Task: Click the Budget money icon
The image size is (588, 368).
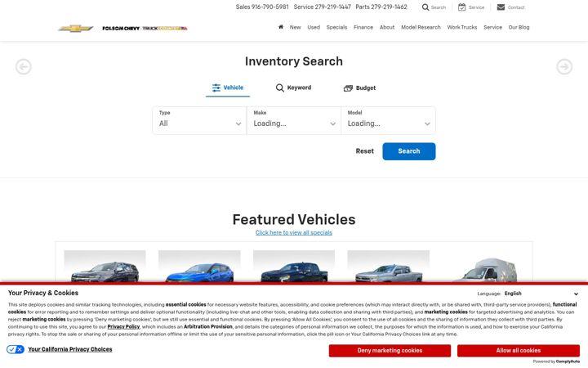Action: point(348,88)
